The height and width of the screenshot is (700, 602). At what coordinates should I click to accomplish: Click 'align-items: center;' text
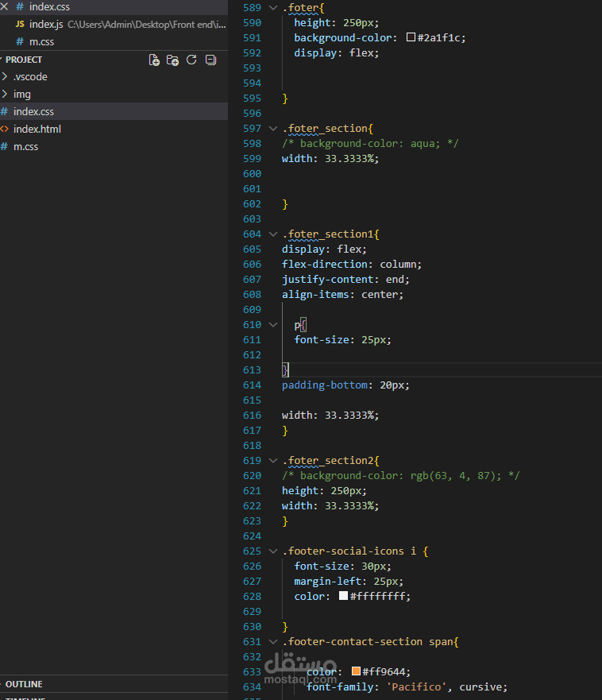pyautogui.click(x=342, y=295)
